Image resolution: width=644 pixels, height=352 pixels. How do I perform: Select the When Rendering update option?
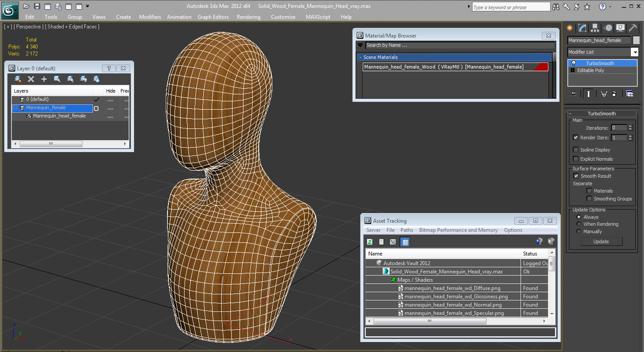pos(579,224)
